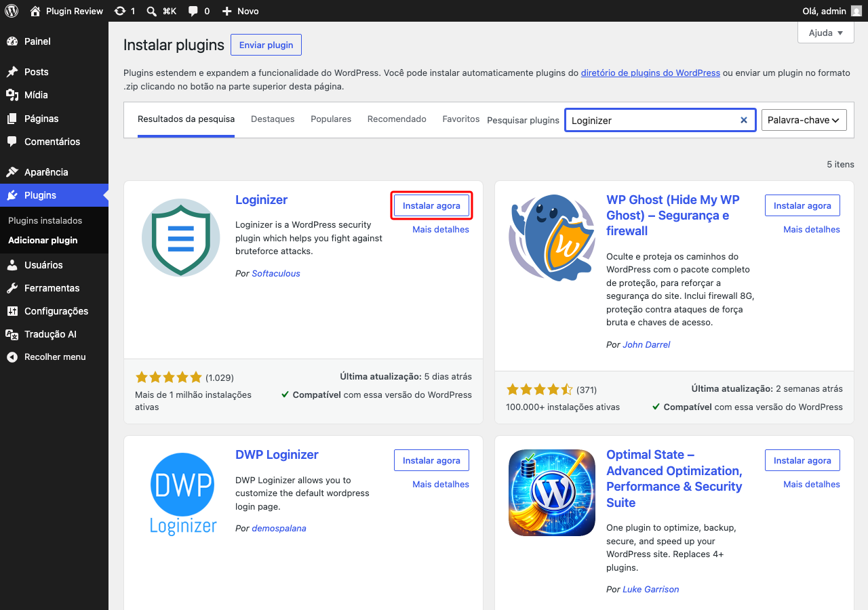
Task: Open the diretório de plugins do WordPress link
Action: click(650, 73)
